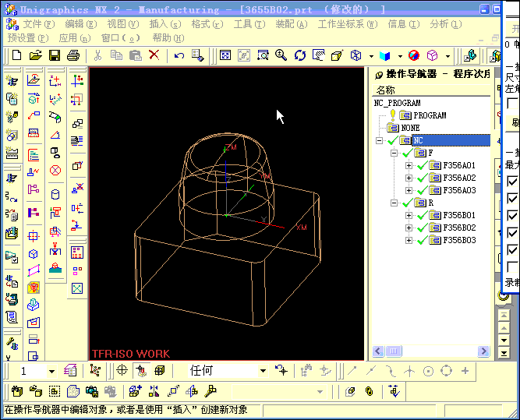This screenshot has height=420, width=520.
Task: Expand the F356A03 group
Action: (x=409, y=191)
